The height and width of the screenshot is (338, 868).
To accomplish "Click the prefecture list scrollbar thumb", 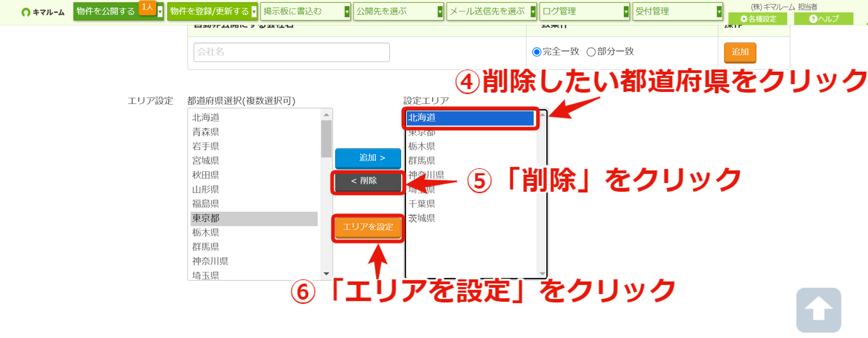I will pos(326,138).
